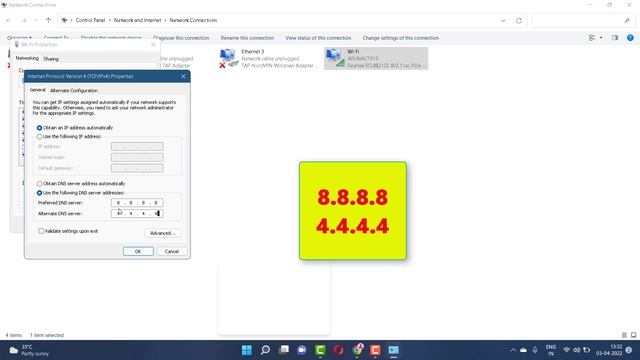
Task: Open taskbar Search
Action: coord(265,350)
